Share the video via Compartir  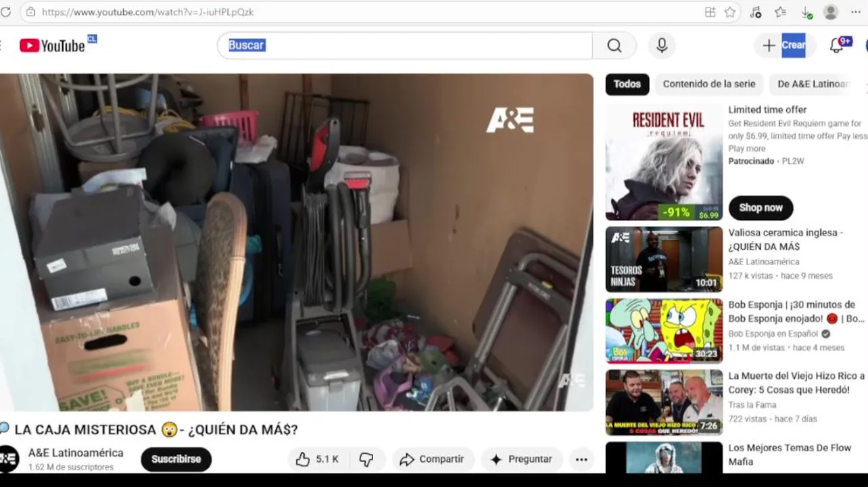point(433,459)
